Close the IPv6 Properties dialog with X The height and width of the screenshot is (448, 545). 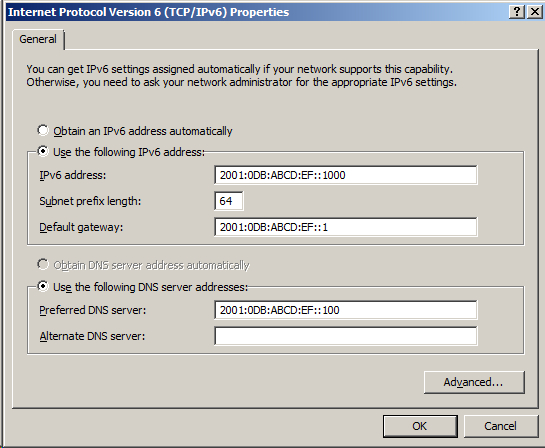point(535,12)
